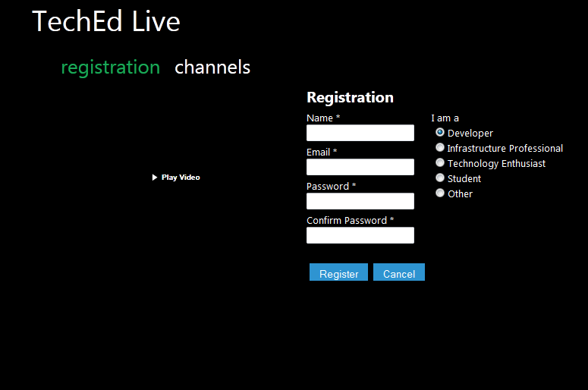The width and height of the screenshot is (588, 390).
Task: Click the 'I am a' label
Action: click(445, 118)
